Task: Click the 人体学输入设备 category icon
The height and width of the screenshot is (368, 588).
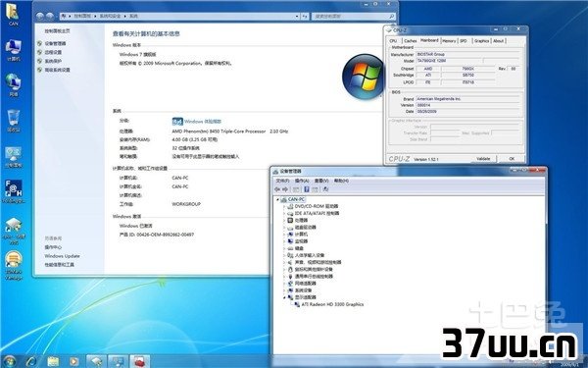Action: tap(290, 255)
